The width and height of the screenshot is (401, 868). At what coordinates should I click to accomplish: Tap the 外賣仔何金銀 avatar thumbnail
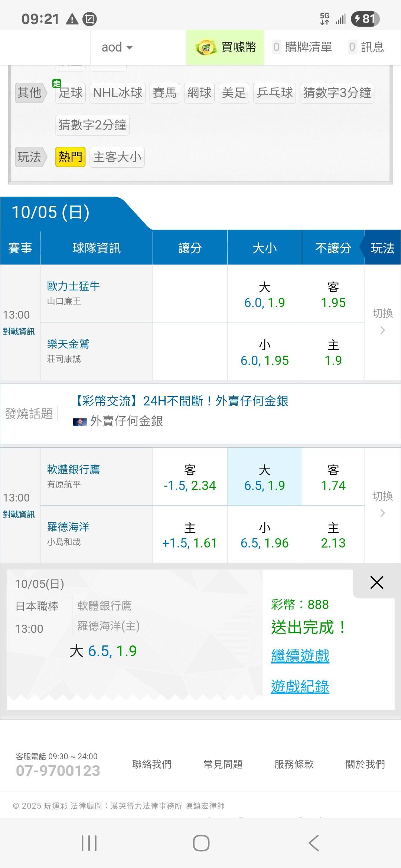80,422
